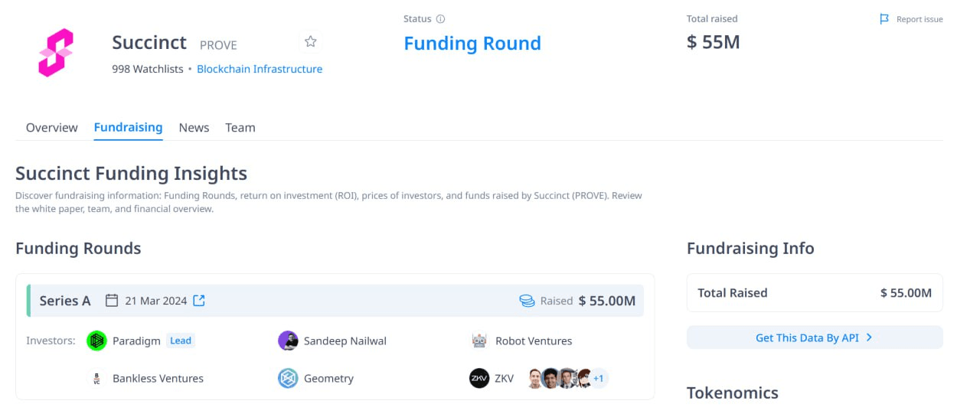Click the first investor avatar thumbnail beside ZKV
Image resolution: width=980 pixels, height=417 pixels.
536,378
